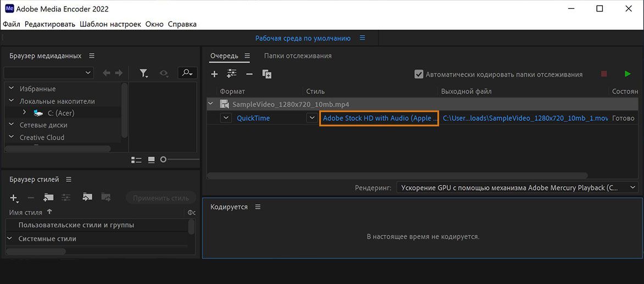Switch media browser to list view

click(x=136, y=160)
